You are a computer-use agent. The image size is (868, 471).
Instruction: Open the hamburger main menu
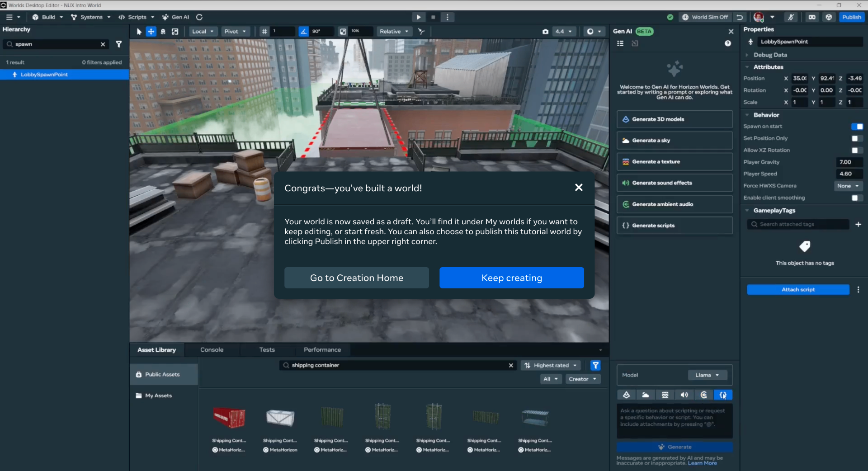13,17
